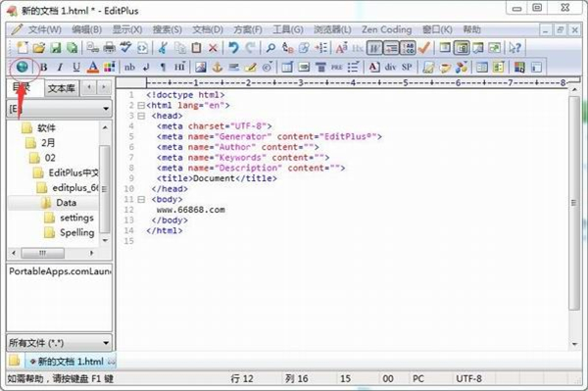Viewport: 588px width, 391px height.
Task: Insert anchor with the anchor icon
Action: tap(218, 67)
